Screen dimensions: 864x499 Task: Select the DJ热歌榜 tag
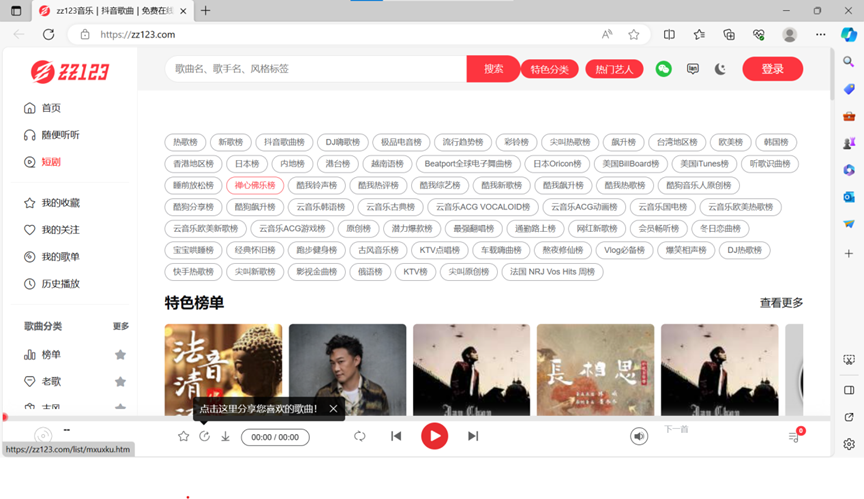point(744,250)
